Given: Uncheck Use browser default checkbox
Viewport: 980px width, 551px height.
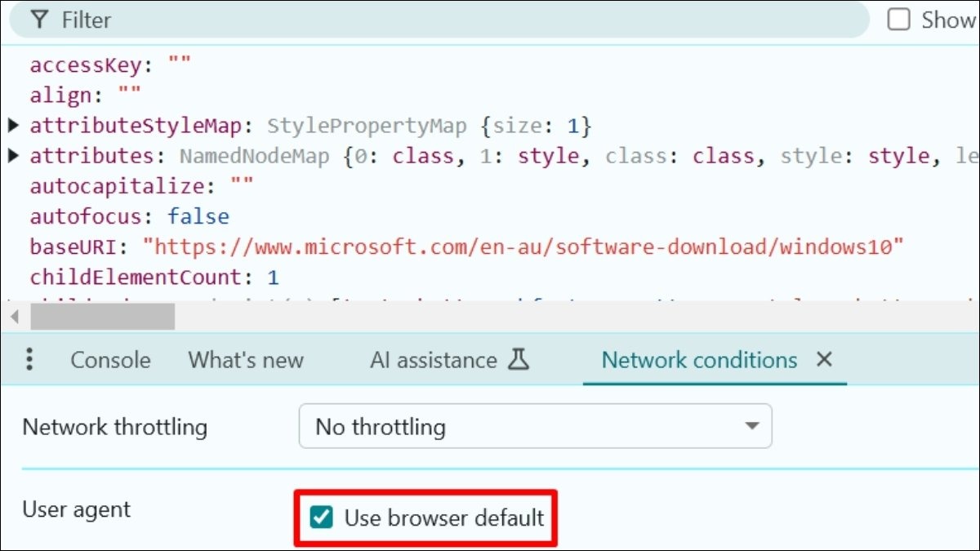Looking at the screenshot, I should tap(323, 517).
